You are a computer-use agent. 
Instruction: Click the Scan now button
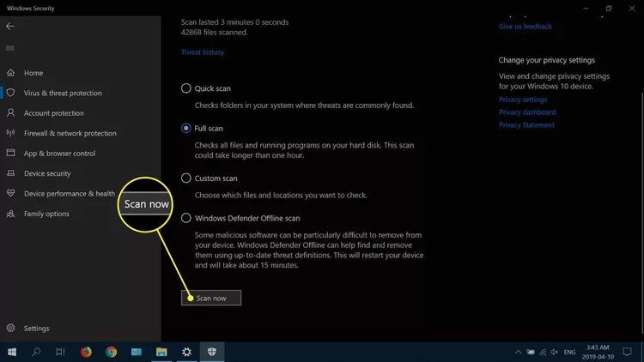pyautogui.click(x=211, y=298)
